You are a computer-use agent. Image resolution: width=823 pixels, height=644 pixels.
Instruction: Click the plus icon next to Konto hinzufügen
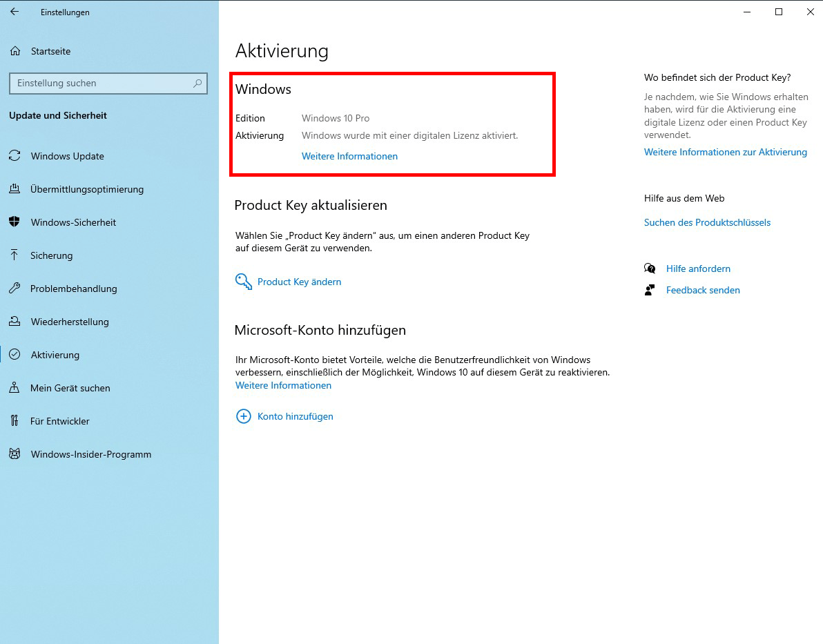click(243, 416)
